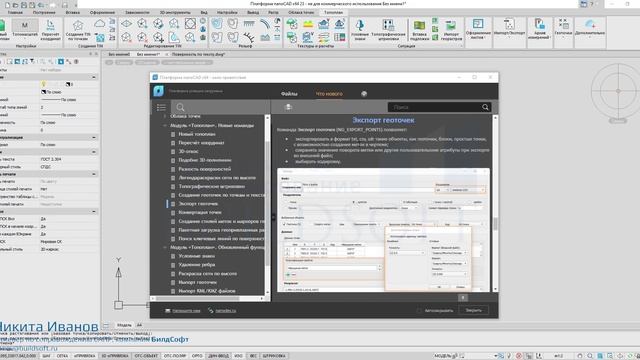This screenshot has width=640, height=360.
Task: Switch to the Вставка ribbon tab
Action: [x=73, y=13]
